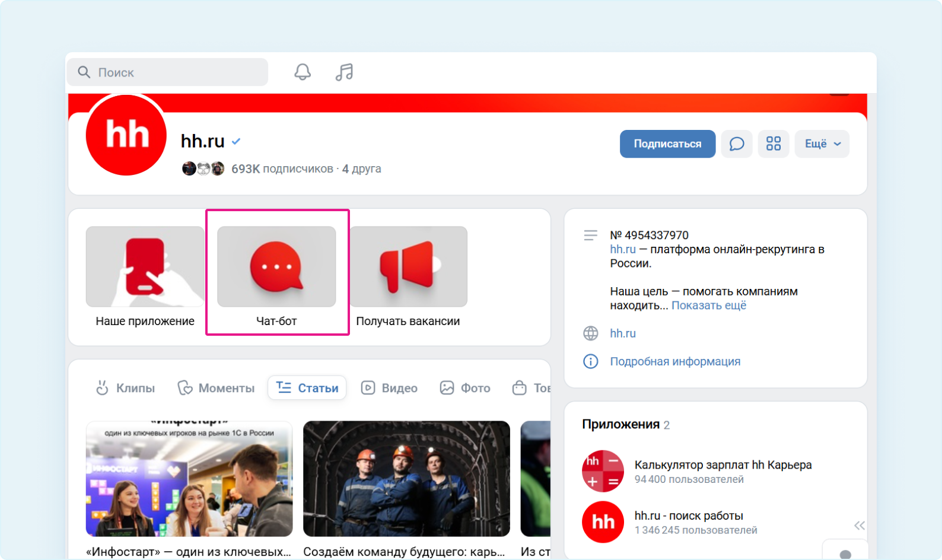Open the Наше приложение tile

pos(145,277)
